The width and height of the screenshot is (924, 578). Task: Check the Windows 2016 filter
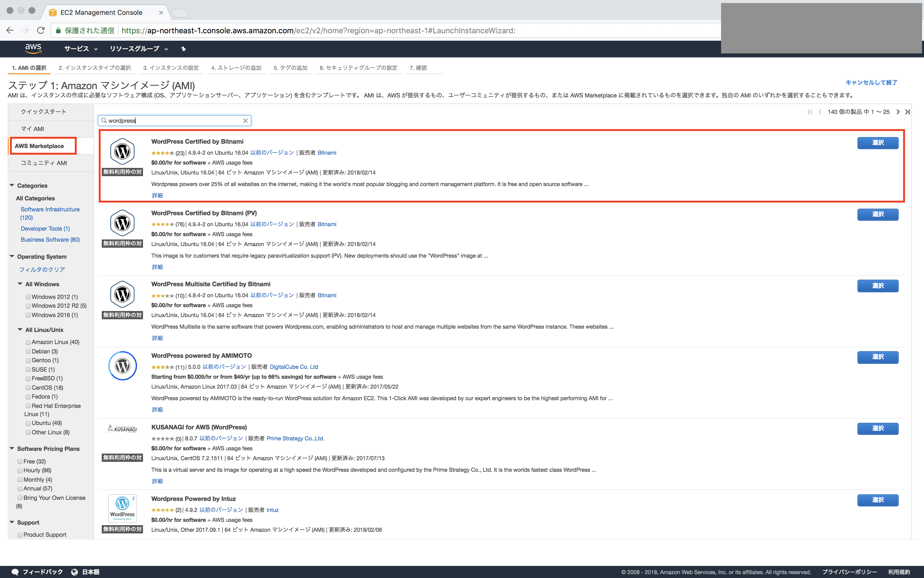point(28,315)
